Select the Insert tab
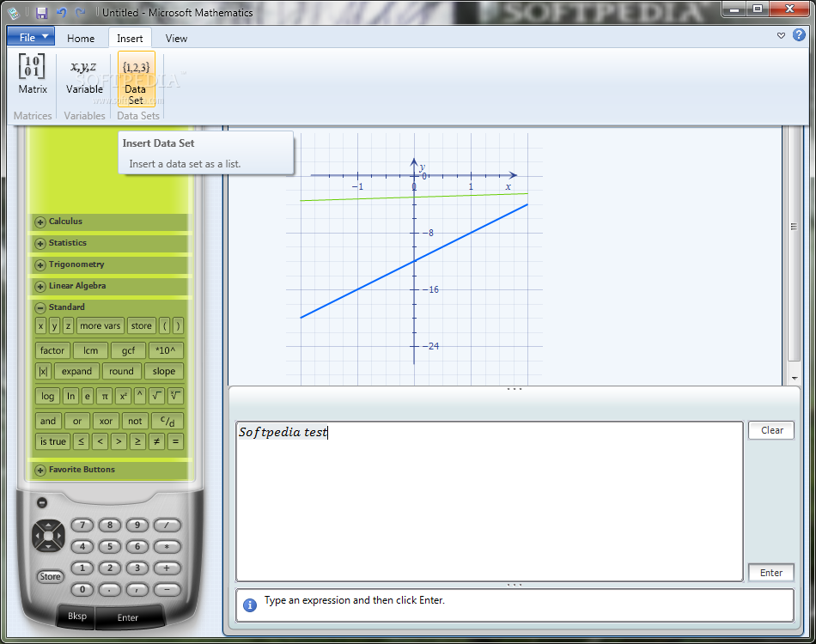The width and height of the screenshot is (816, 644). [x=130, y=39]
